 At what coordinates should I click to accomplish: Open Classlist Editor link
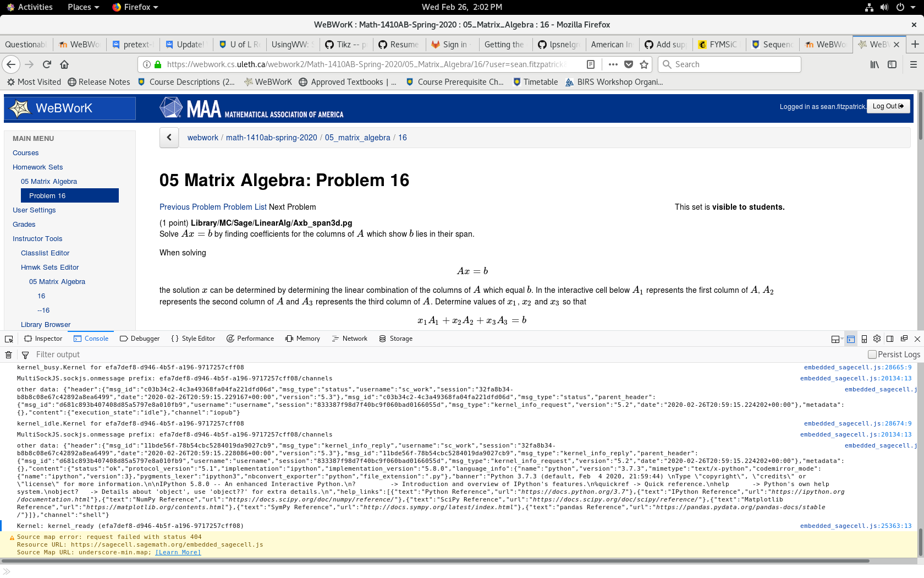[45, 253]
